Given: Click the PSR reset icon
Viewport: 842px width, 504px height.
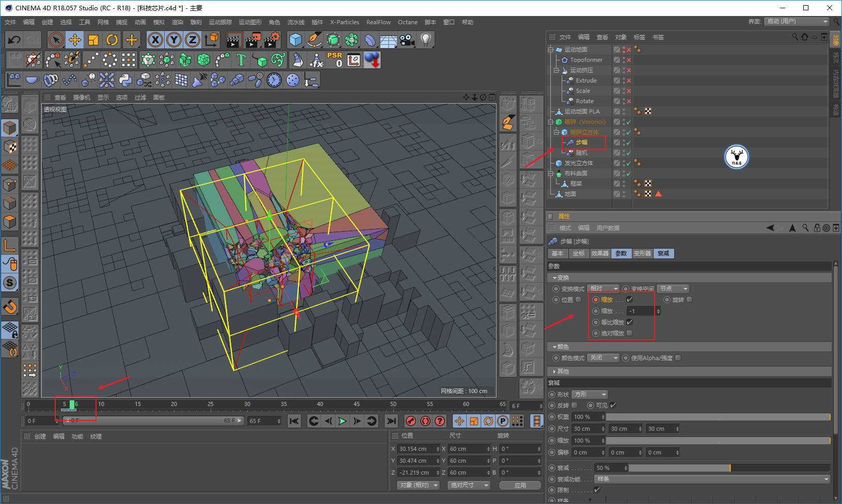Looking at the screenshot, I should pyautogui.click(x=335, y=60).
